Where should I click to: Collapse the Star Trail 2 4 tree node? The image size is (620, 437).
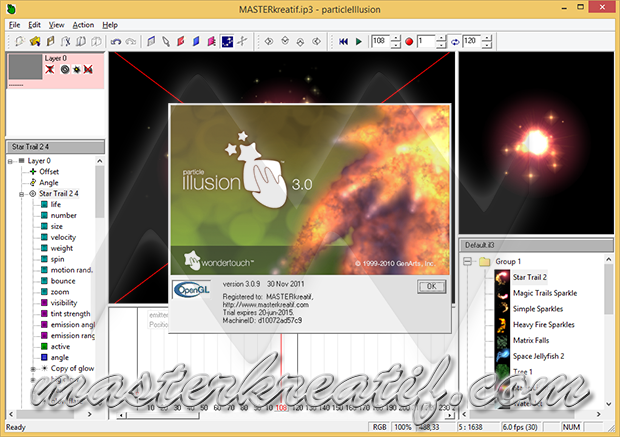tap(22, 194)
